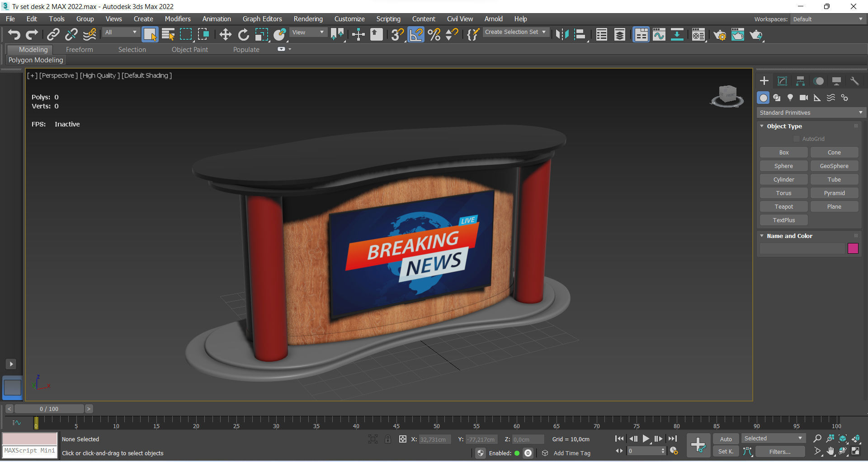
Task: Open the Arnold menu
Action: 493,19
